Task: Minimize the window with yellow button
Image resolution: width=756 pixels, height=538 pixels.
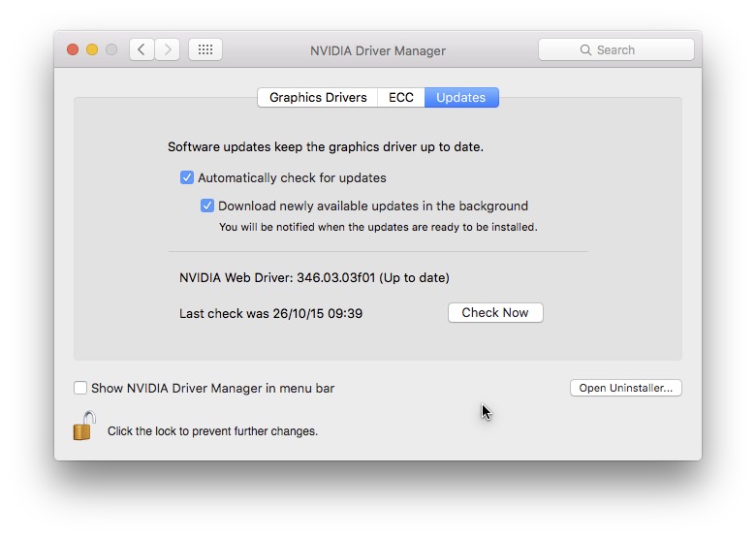Action: tap(92, 49)
